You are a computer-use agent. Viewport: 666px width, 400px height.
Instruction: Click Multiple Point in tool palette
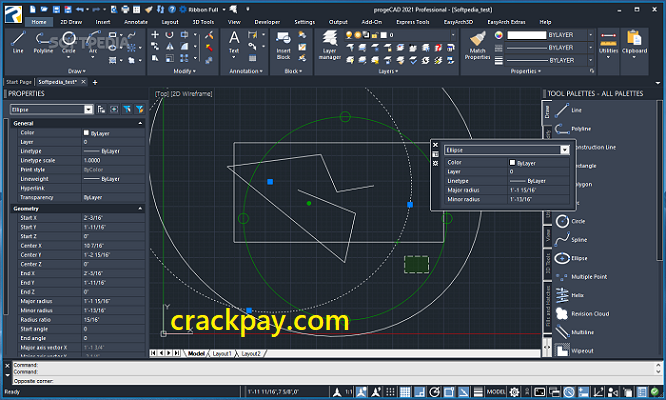click(581, 277)
